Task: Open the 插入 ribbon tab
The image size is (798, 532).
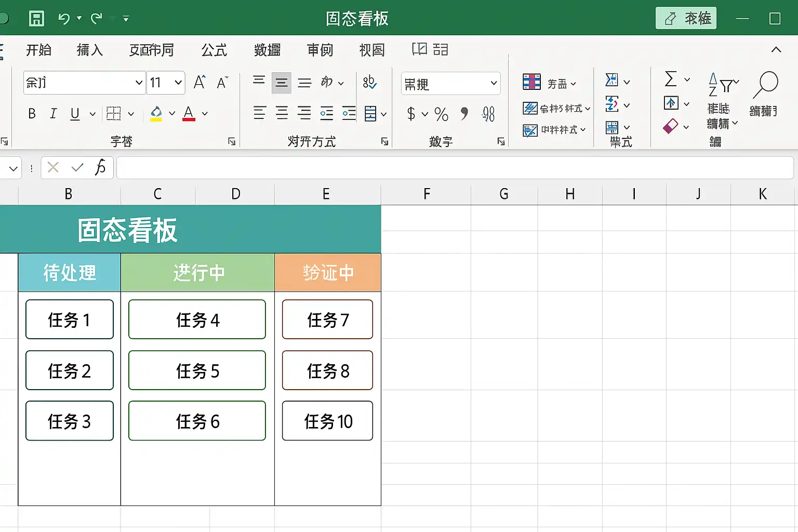Action: 90,50
